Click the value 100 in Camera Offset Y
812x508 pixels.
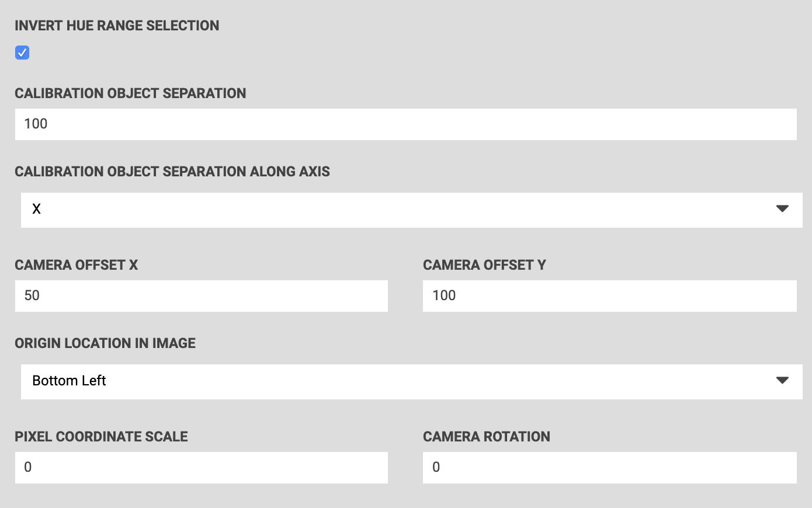pos(444,295)
